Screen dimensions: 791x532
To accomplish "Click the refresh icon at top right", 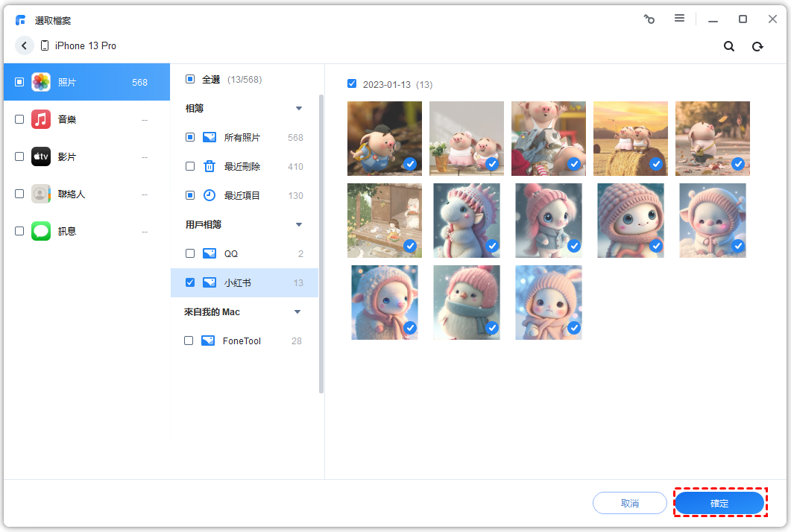I will pos(757,46).
